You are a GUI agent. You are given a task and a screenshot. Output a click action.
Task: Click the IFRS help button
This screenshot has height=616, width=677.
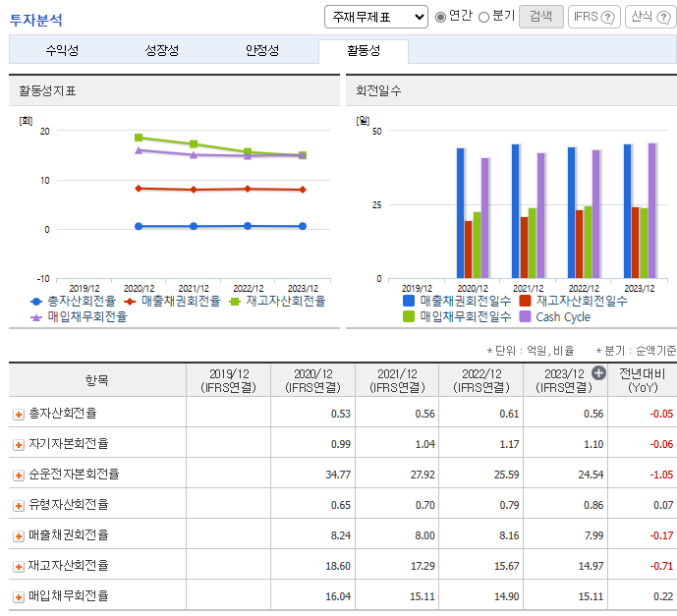594,17
